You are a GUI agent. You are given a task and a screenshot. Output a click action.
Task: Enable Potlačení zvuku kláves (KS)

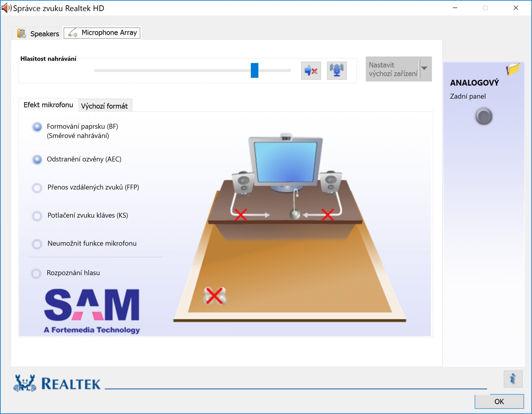[x=37, y=216]
